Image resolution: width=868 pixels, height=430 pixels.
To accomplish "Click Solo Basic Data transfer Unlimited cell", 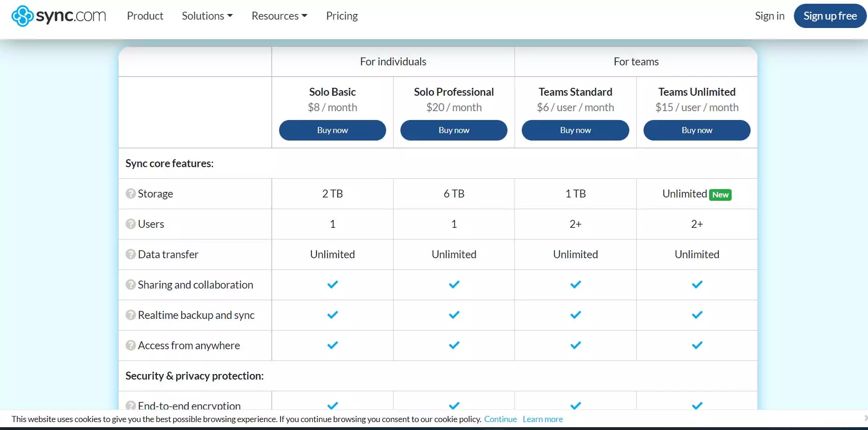I will [332, 254].
